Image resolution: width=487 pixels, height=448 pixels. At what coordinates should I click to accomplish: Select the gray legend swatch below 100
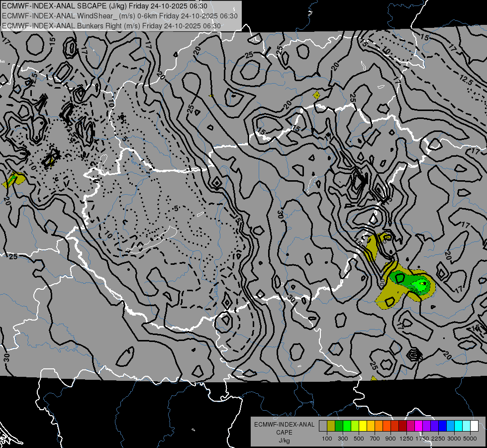323,426
